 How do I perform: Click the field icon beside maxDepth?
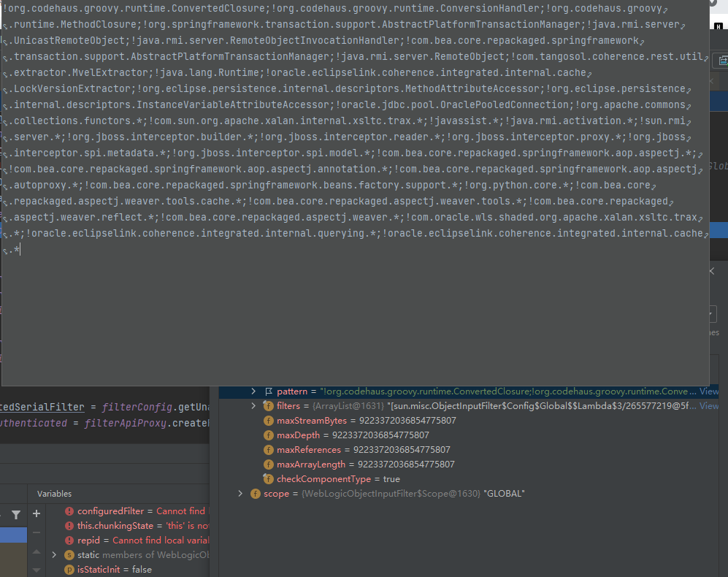coord(269,435)
